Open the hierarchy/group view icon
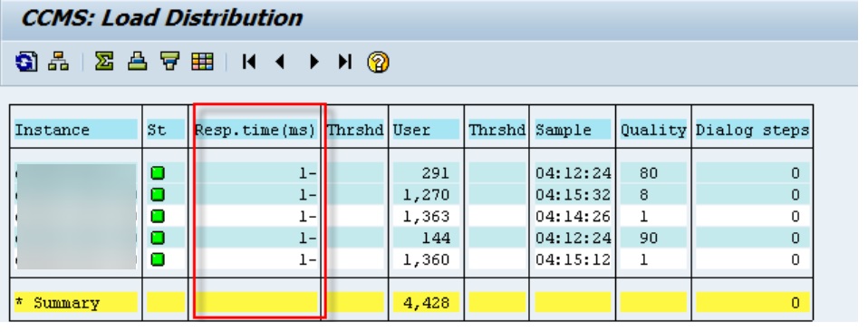This screenshot has height=332, width=868. click(x=58, y=62)
